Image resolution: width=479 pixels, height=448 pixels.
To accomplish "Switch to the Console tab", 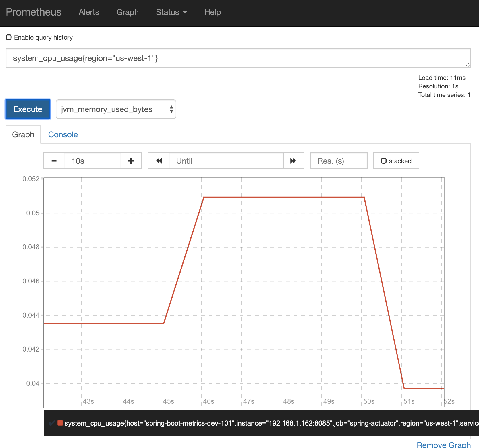I will click(x=63, y=134).
